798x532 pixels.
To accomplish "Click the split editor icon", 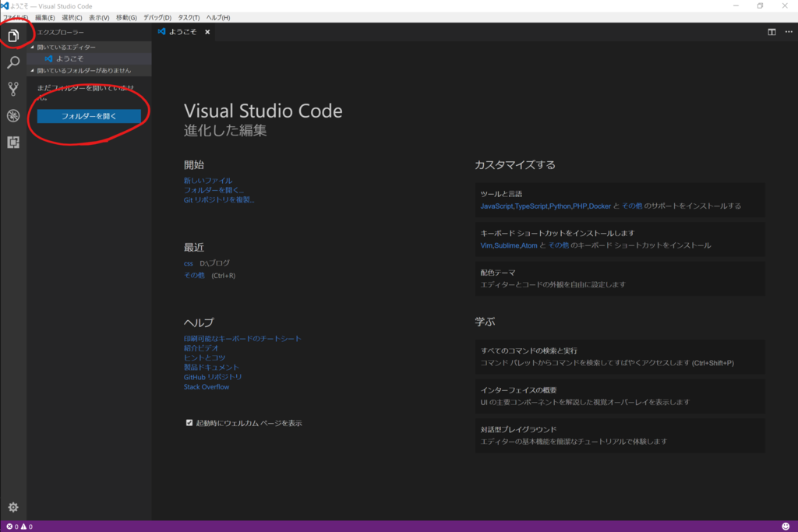I will [x=772, y=32].
